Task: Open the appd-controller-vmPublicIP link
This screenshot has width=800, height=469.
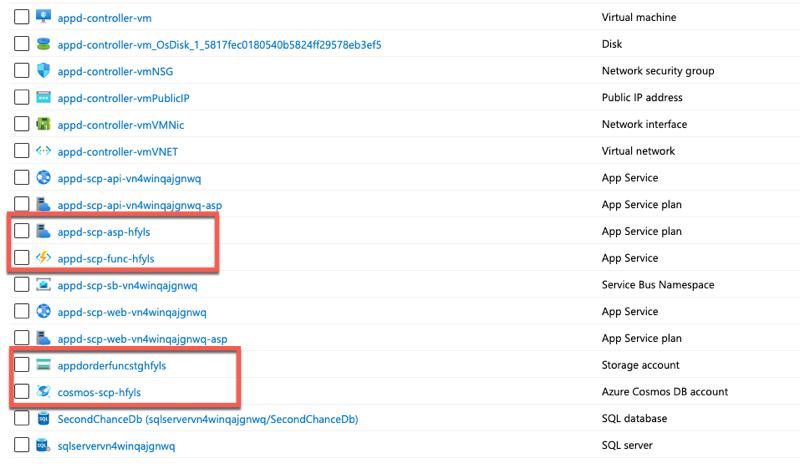Action: point(123,98)
